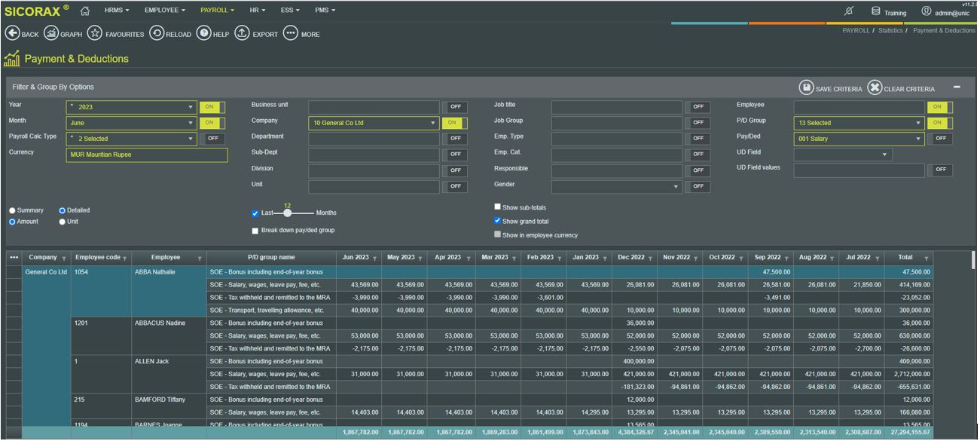980x441 pixels.
Task: Open the P/D Group dropdown
Action: tap(859, 123)
